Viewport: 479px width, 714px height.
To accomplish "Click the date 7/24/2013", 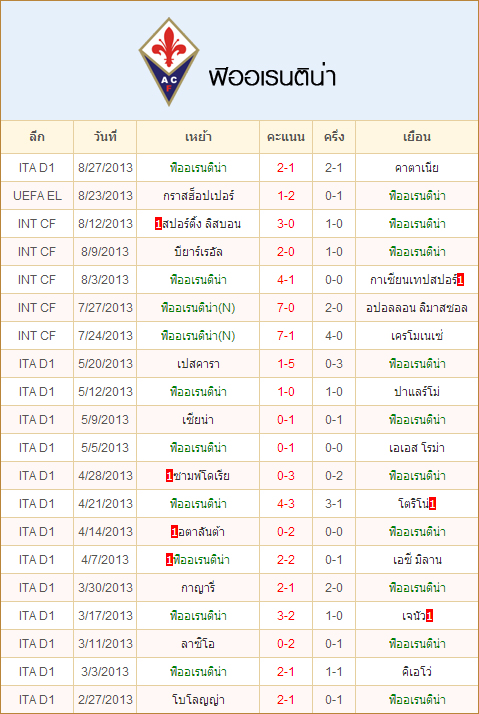I will pos(105,336).
